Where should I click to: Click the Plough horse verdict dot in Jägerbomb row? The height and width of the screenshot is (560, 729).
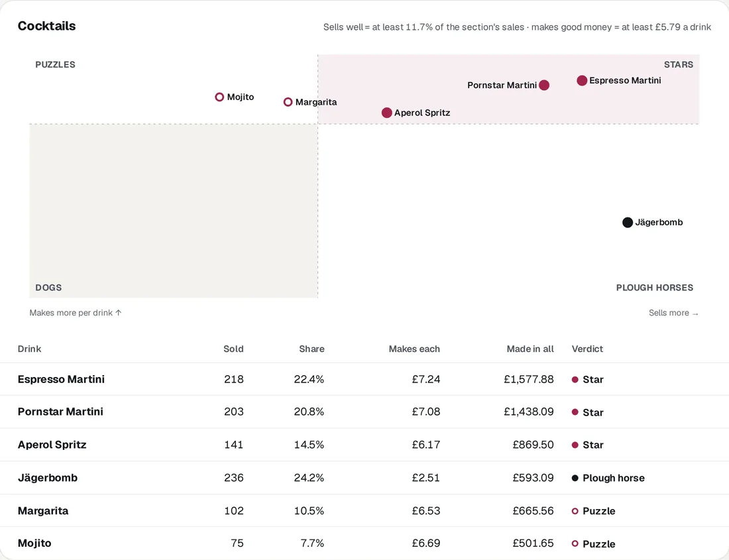(x=575, y=478)
